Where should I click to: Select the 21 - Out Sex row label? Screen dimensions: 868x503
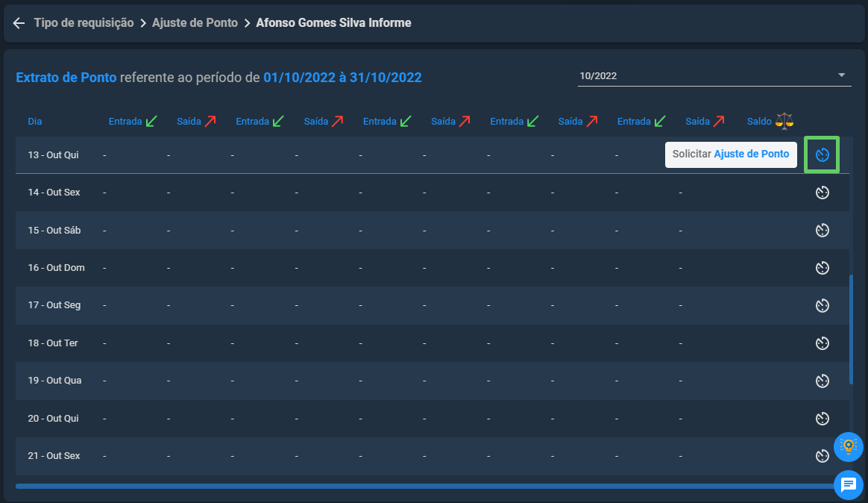[x=54, y=456]
